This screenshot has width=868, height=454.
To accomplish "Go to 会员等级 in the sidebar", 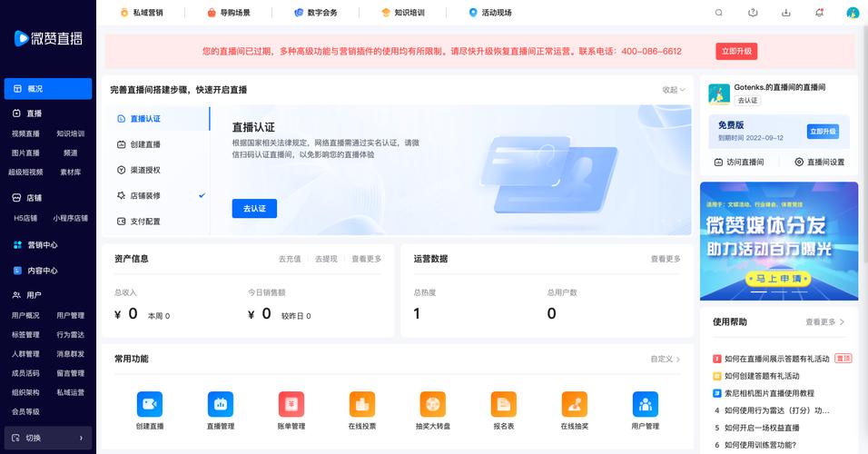I will (x=25, y=411).
